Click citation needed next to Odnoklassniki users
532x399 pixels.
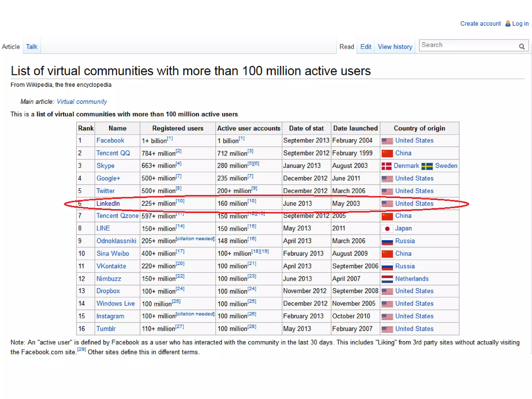tap(195, 238)
